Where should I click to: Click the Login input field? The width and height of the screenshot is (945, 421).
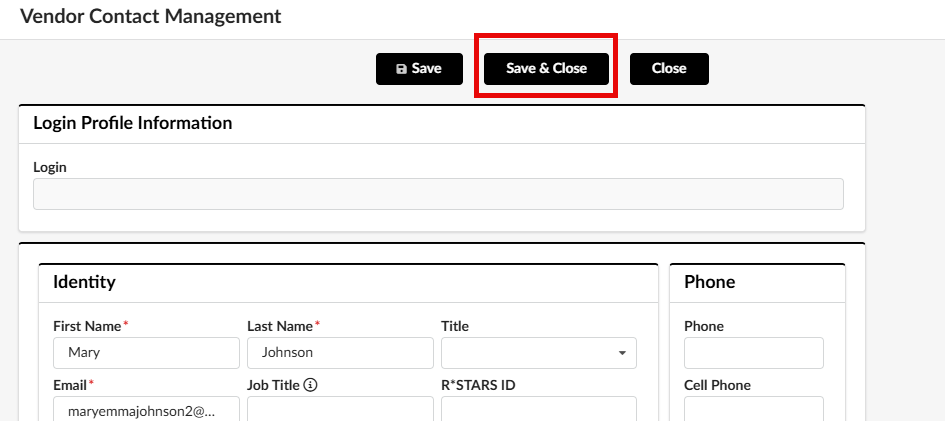click(x=438, y=194)
